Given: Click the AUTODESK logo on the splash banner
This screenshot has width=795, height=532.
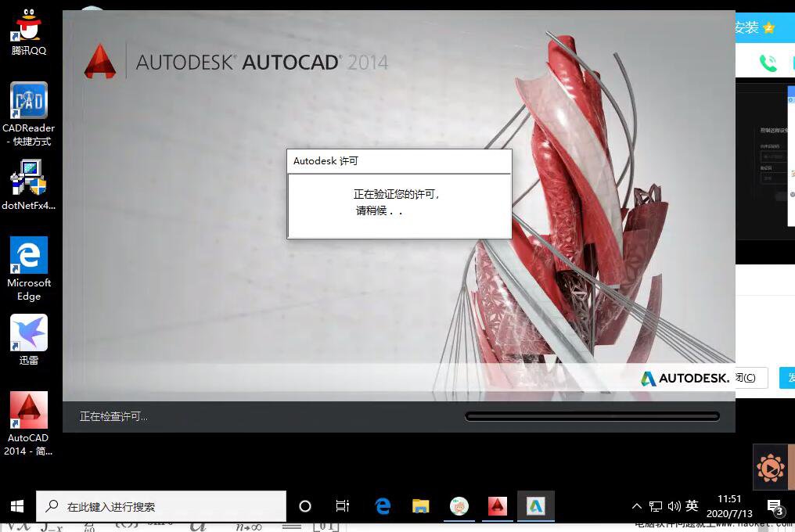Looking at the screenshot, I should [685, 379].
